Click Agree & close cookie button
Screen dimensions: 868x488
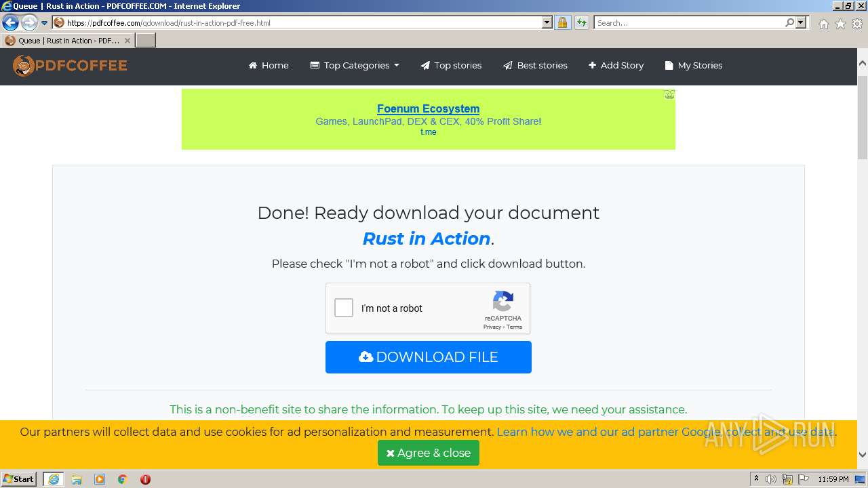[429, 453]
